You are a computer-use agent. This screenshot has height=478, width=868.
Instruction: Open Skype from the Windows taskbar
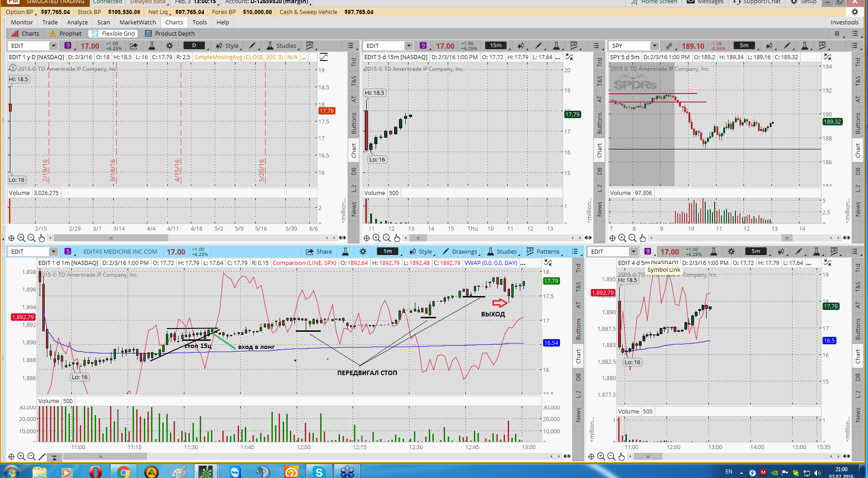[x=319, y=472]
